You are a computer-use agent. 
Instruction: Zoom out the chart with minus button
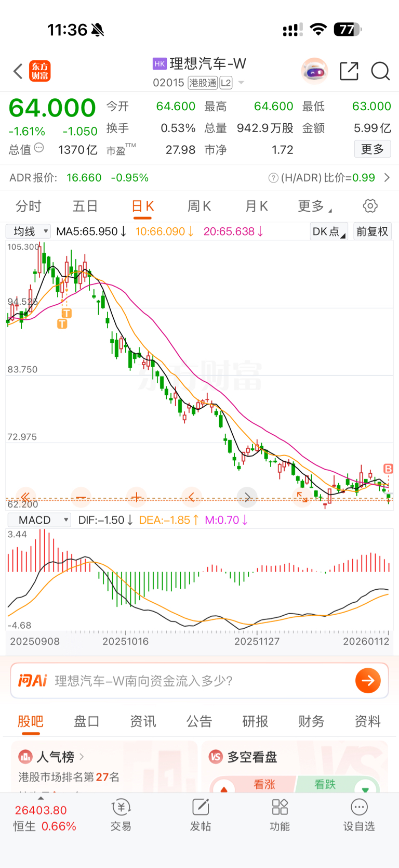81,497
